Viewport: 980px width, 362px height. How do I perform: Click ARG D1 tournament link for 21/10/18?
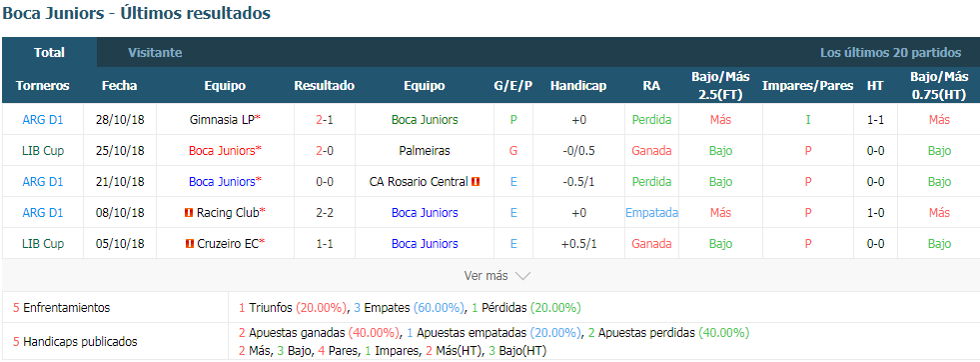coord(43,182)
